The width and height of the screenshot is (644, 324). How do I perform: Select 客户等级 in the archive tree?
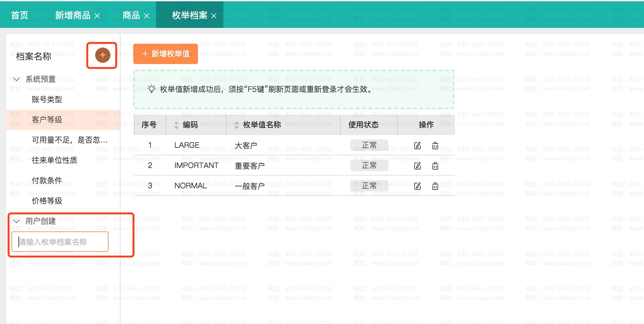47,120
